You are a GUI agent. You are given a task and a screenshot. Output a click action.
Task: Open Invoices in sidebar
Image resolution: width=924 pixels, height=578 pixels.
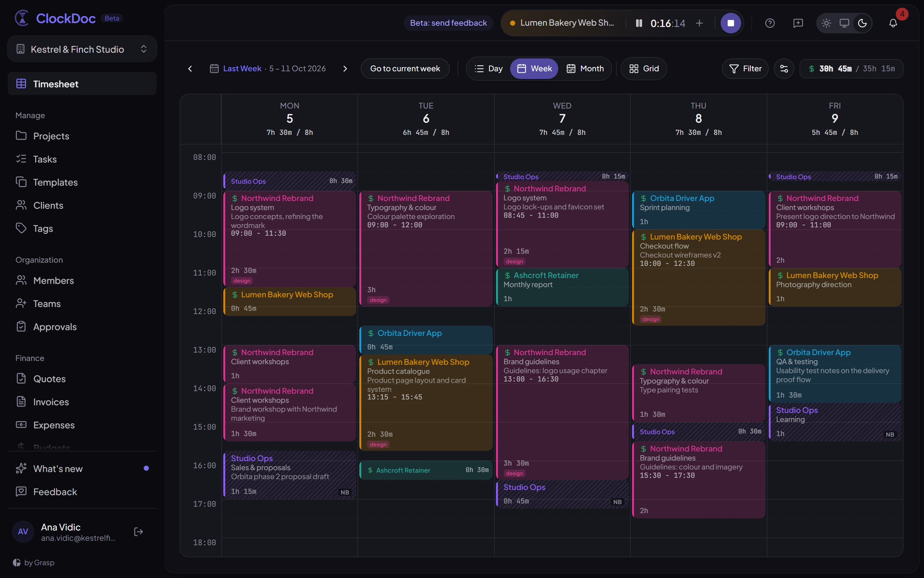[x=82, y=402]
